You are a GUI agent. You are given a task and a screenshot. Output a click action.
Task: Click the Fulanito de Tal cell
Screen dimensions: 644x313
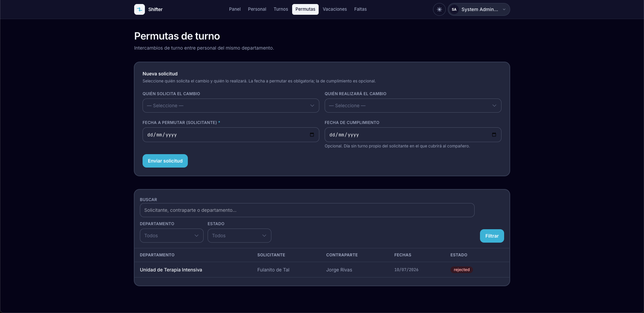(273, 270)
